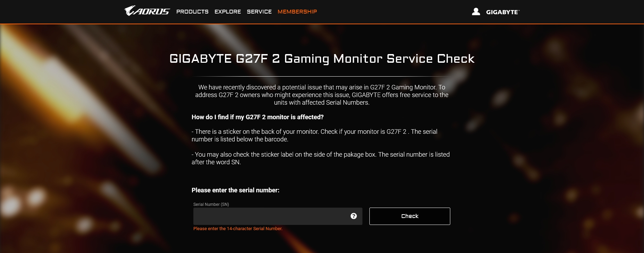
Task: Click the AORUS eagle logo
Action: (147, 11)
